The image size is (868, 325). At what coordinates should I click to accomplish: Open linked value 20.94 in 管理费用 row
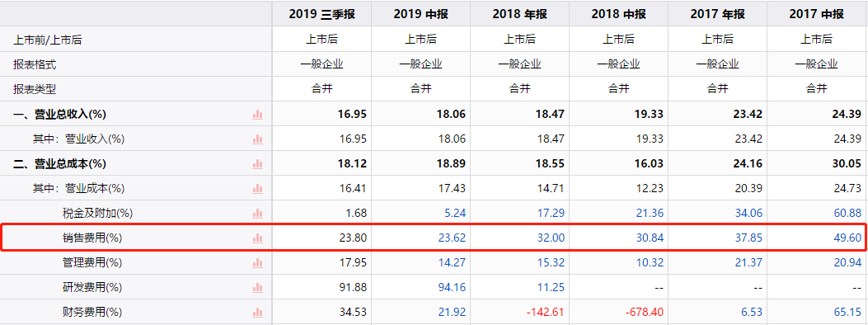pos(847,262)
